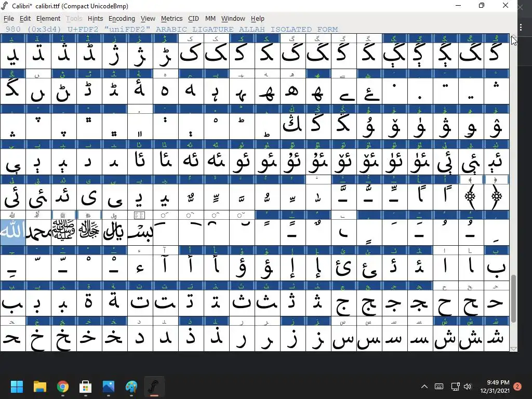Image resolution: width=532 pixels, height=399 pixels.
Task: Open the Edit menu
Action: click(x=25, y=19)
